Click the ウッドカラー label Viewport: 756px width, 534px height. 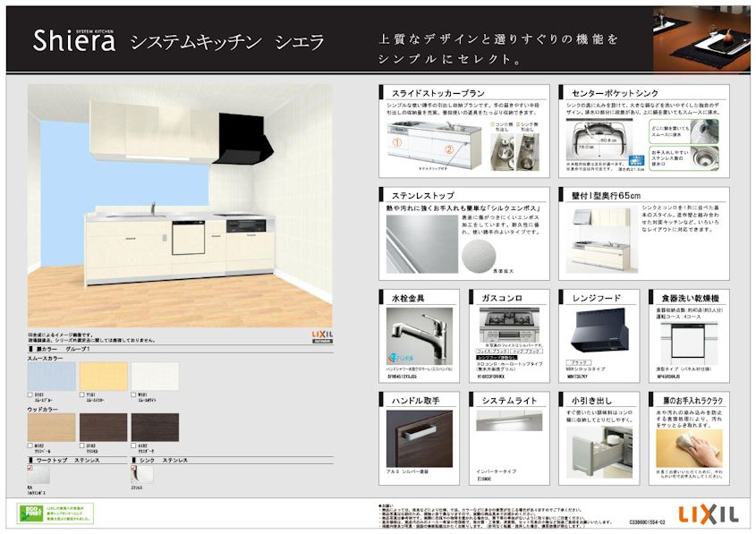(x=42, y=410)
